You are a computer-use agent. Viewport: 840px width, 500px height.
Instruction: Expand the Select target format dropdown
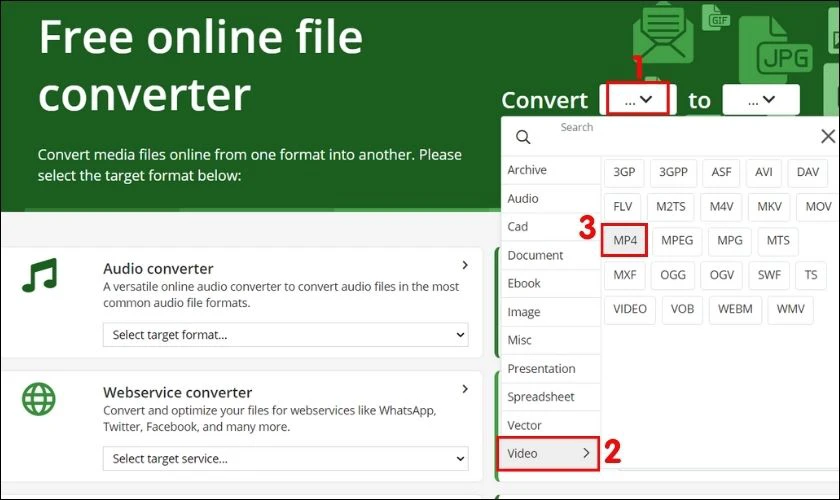(x=286, y=335)
